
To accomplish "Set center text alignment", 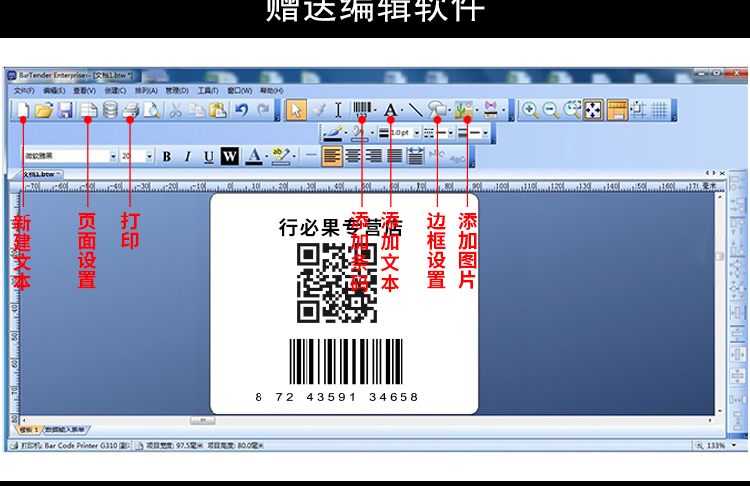I will [353, 156].
